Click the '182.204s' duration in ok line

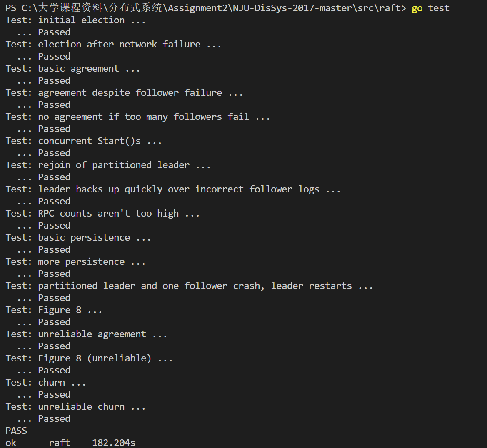tap(114, 443)
